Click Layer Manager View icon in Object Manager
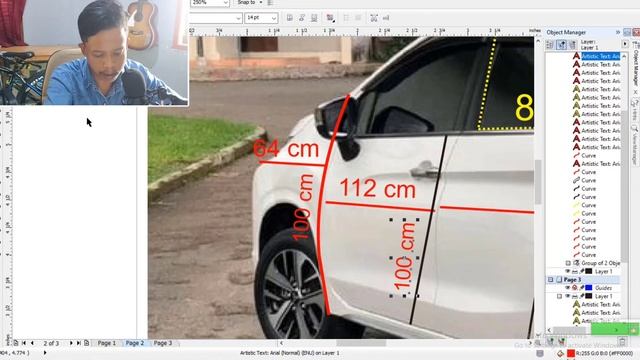640x360 pixels. tap(572, 44)
